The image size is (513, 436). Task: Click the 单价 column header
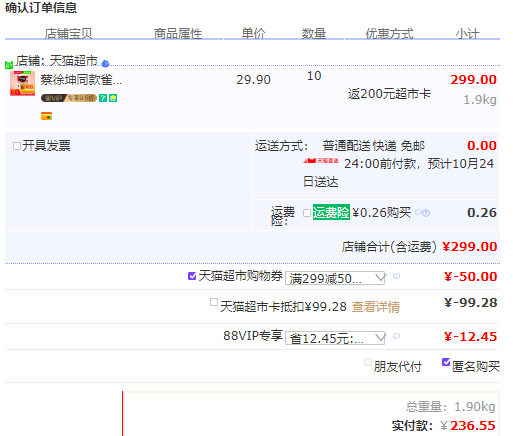(x=253, y=33)
